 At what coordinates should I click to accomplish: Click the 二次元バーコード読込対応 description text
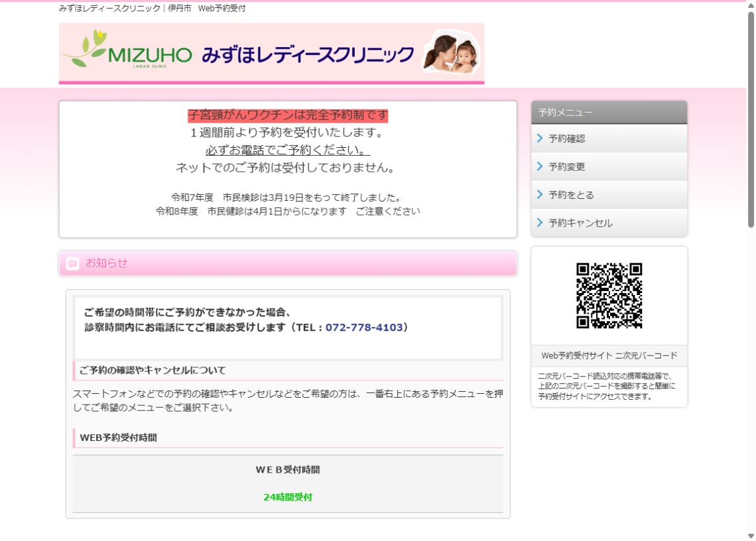(607, 387)
